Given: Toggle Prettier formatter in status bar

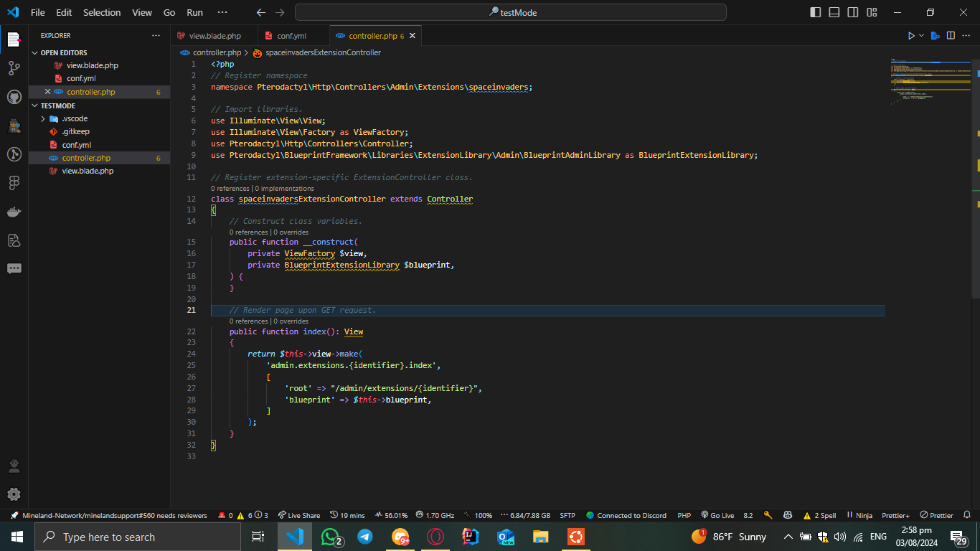Looking at the screenshot, I should pyautogui.click(x=936, y=515).
